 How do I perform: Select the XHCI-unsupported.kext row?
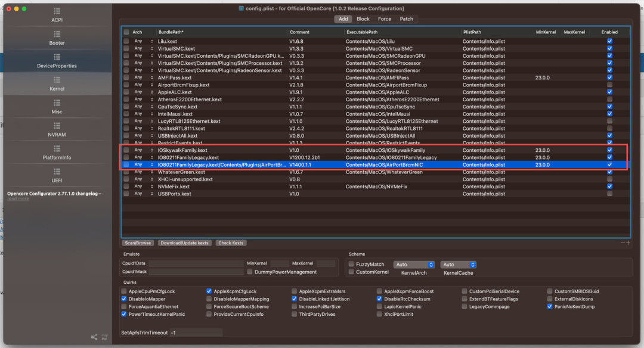click(376, 179)
